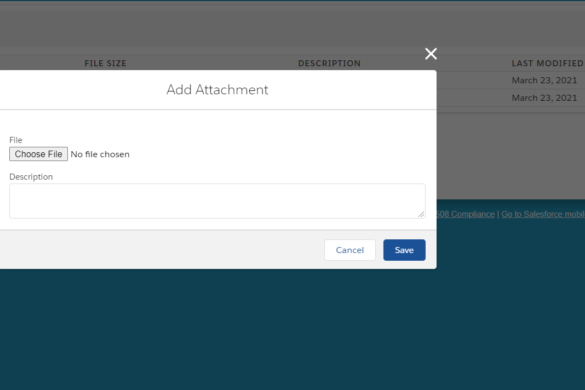Save the attachment
Image resolution: width=585 pixels, height=390 pixels.
(x=404, y=250)
